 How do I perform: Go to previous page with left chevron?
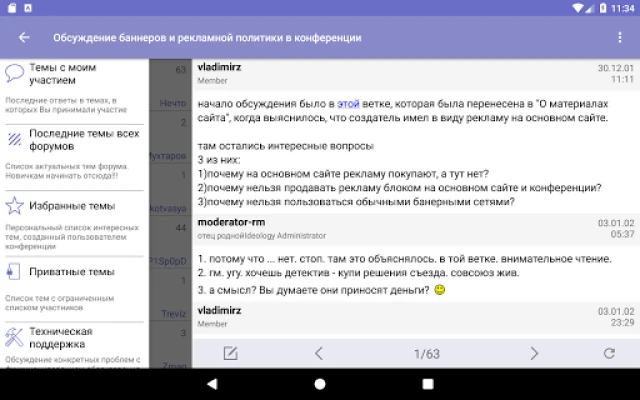(319, 353)
